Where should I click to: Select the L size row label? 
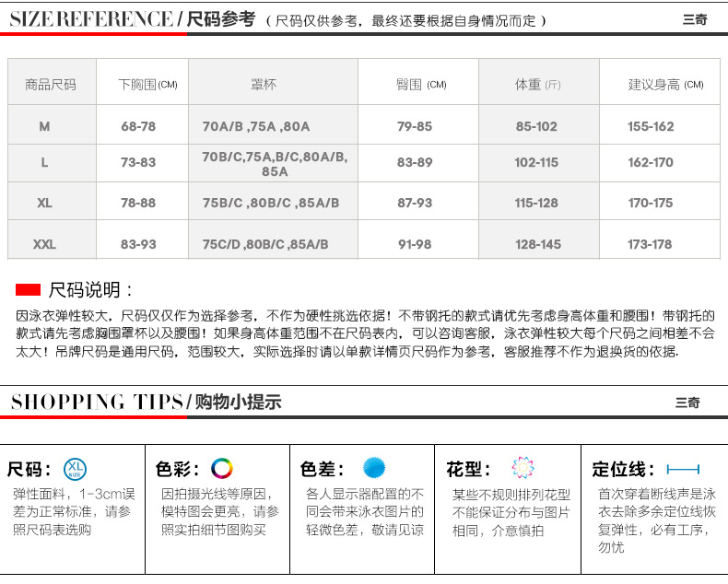coord(44,163)
